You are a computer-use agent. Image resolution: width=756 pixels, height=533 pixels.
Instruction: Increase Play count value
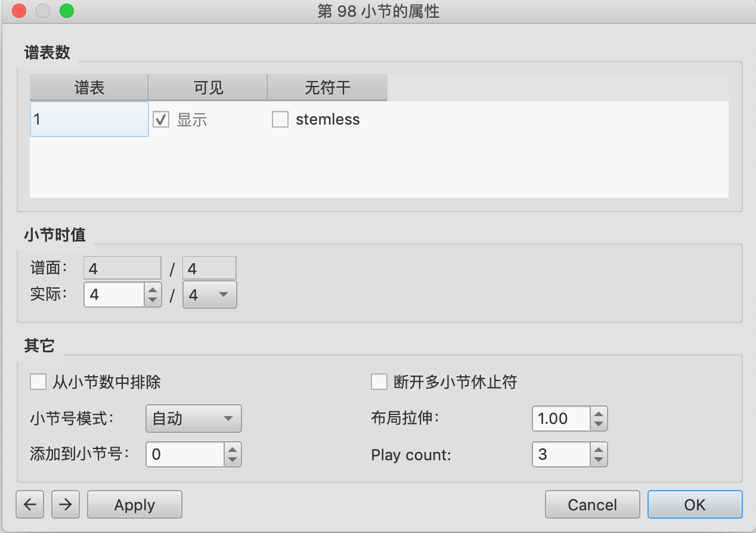(x=599, y=449)
